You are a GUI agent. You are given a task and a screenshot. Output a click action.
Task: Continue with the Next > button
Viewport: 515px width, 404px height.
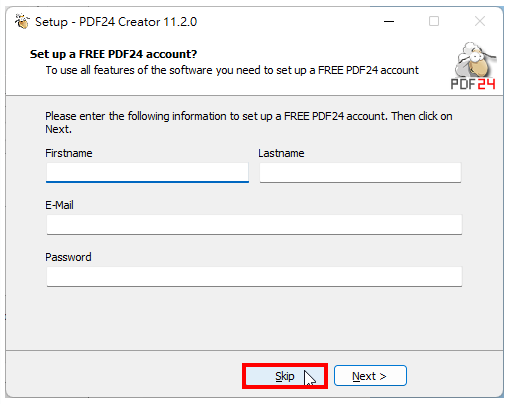pyautogui.click(x=370, y=376)
